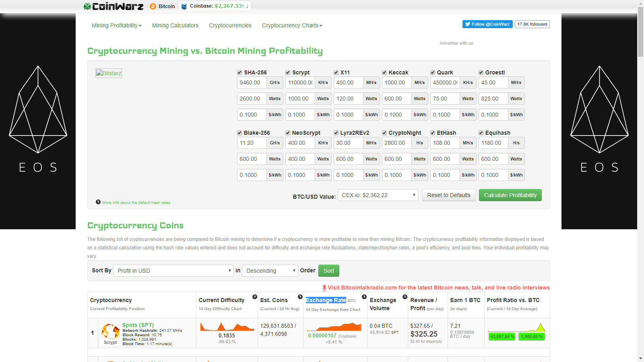Open More info about default hash rates
Screen dimensions: 644x362
point(136,203)
